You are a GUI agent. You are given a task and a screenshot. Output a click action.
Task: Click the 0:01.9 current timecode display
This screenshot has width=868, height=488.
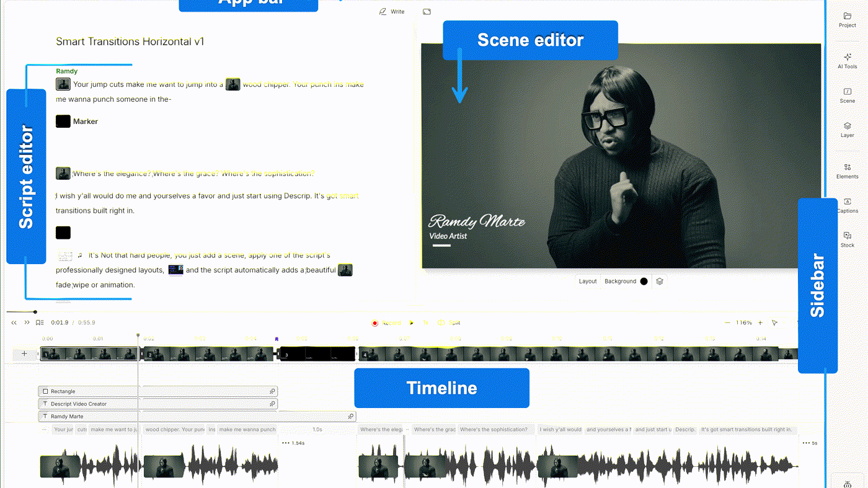coord(60,322)
